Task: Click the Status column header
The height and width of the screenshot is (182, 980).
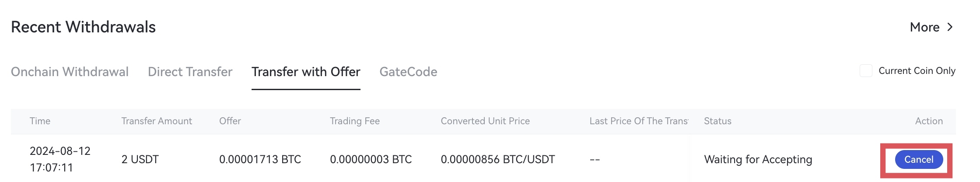Action: [x=717, y=121]
